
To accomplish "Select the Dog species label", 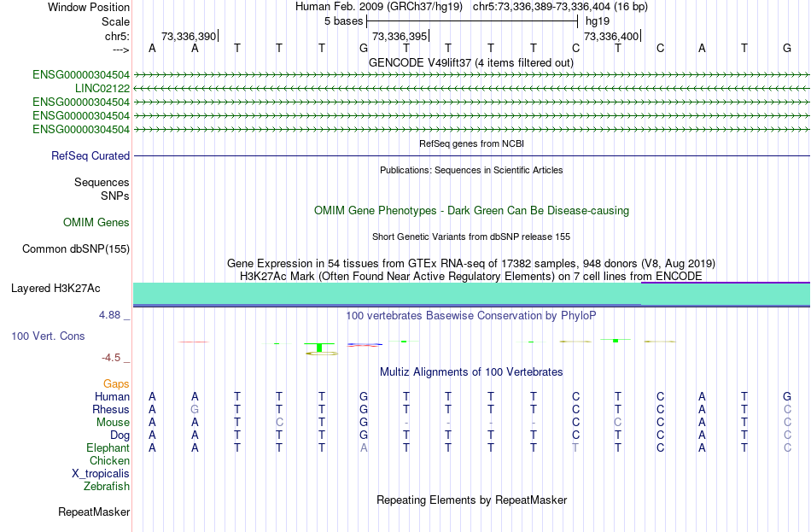I will 120,436.
